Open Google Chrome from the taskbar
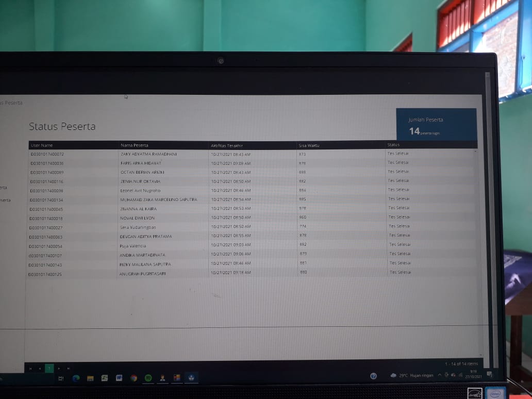 point(134,378)
